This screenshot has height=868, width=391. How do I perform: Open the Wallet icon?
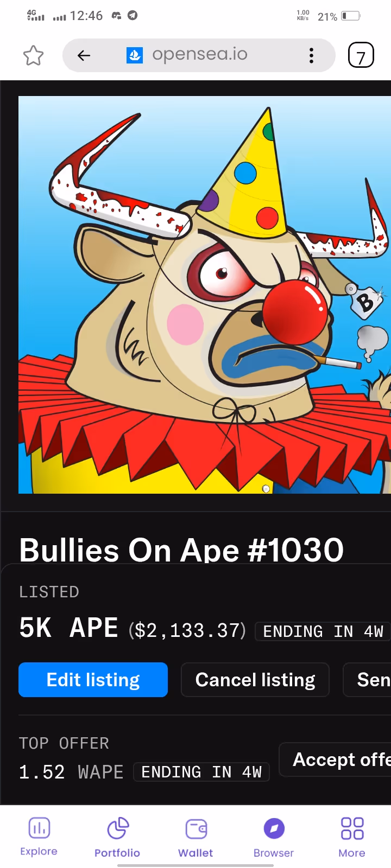[196, 829]
